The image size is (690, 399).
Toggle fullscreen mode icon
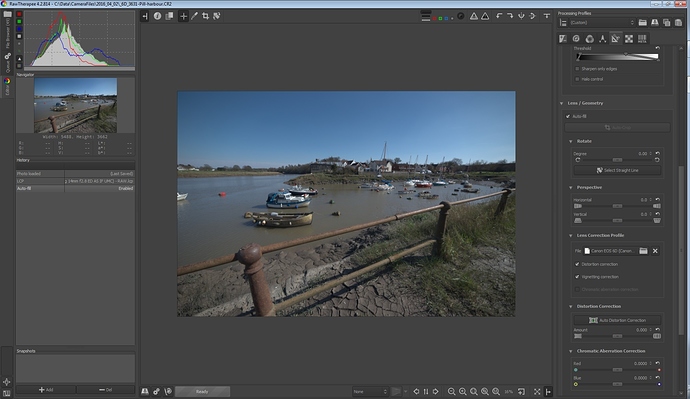tap(537, 391)
